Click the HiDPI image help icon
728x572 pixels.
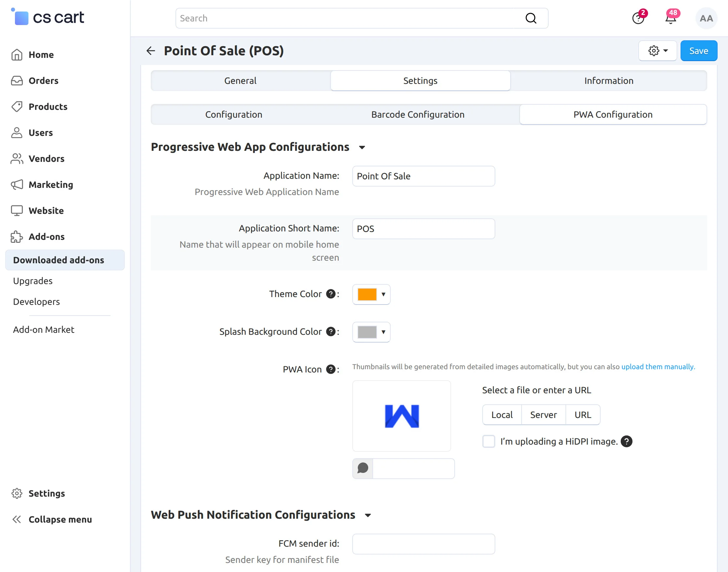tap(626, 441)
